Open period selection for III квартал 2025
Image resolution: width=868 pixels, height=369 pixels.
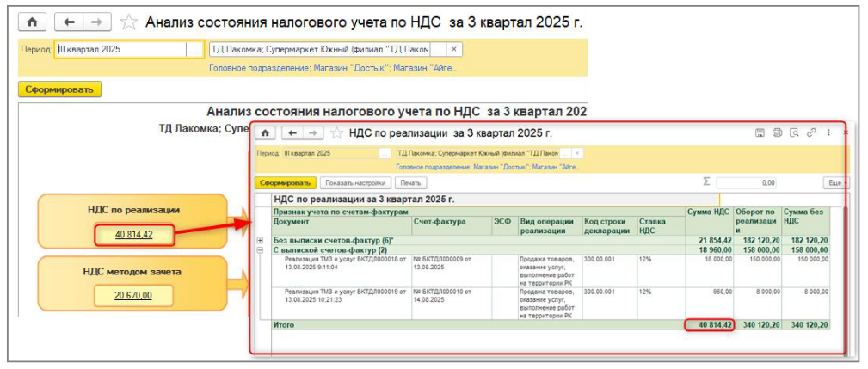point(193,50)
